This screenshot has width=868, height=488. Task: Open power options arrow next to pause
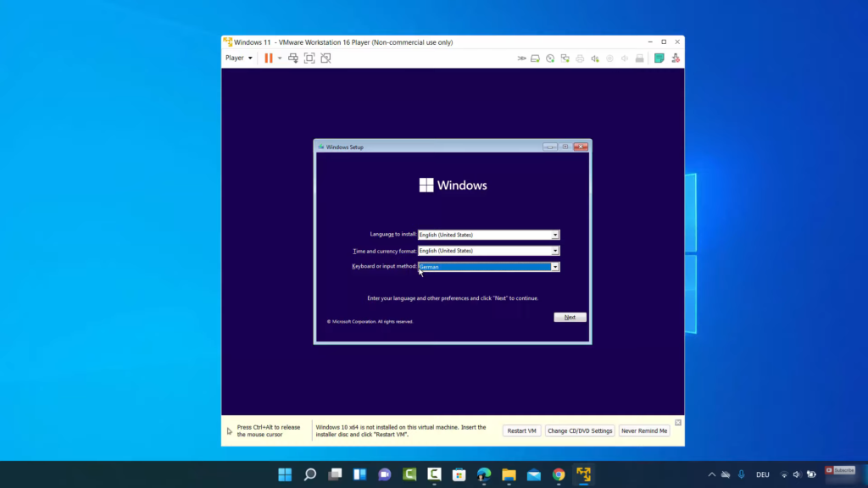click(x=280, y=58)
